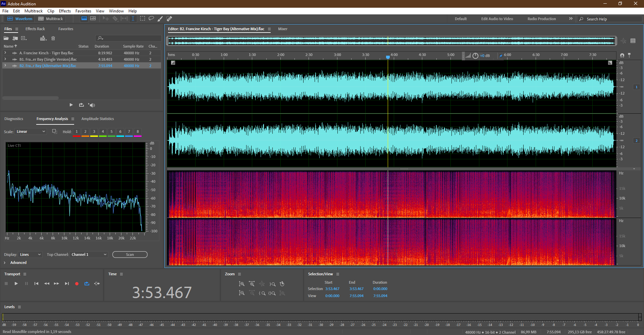
Task: Open the Favorites menu in menu bar
Action: click(x=83, y=11)
